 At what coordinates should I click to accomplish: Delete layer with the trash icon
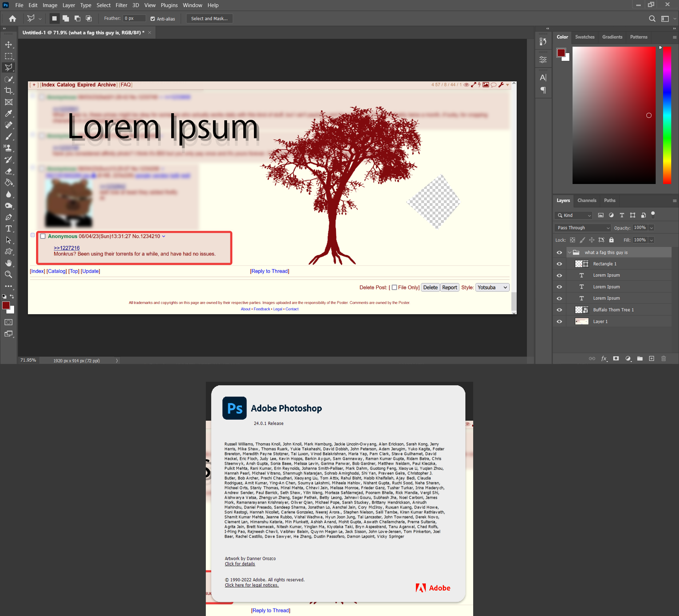(664, 358)
